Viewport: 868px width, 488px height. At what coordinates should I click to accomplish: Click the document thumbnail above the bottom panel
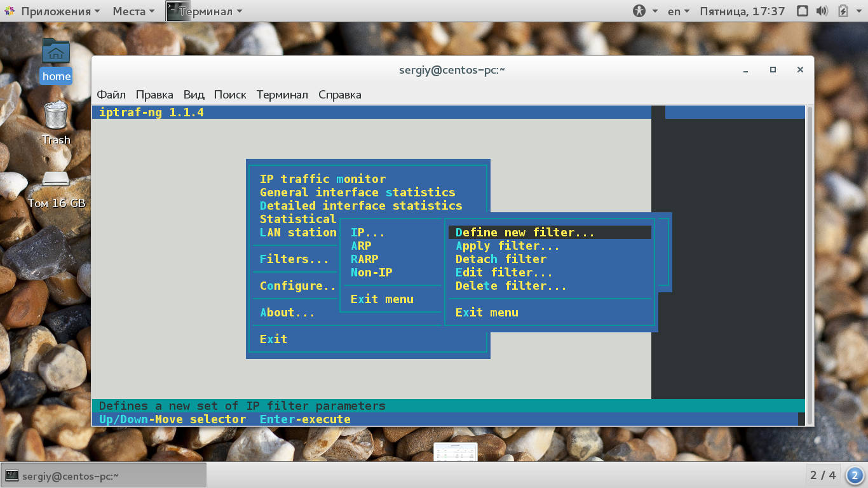coord(455,452)
